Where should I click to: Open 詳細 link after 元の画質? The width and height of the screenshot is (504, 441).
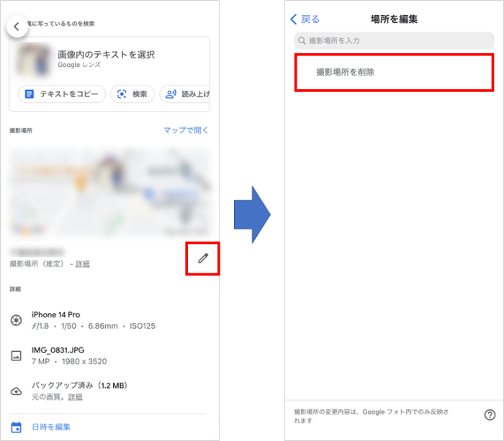(76, 397)
